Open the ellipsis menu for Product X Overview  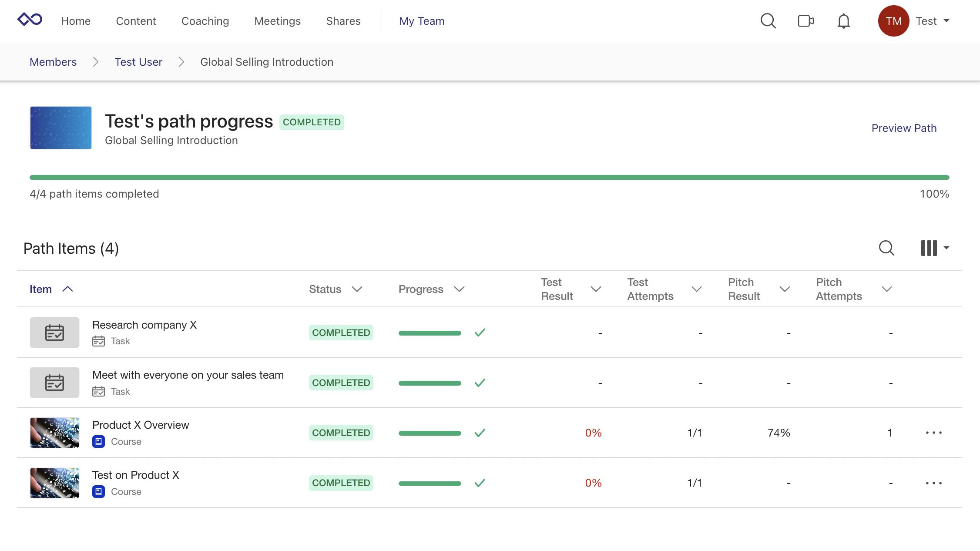tap(933, 433)
